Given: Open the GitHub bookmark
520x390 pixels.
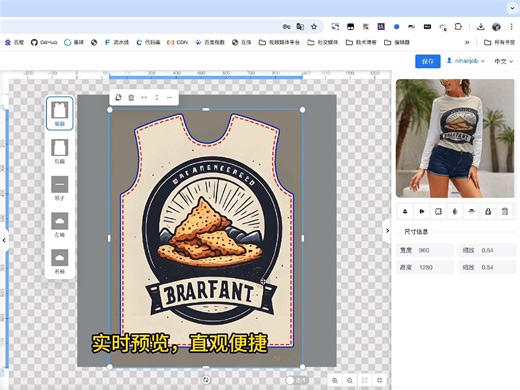Looking at the screenshot, I should 44,42.
